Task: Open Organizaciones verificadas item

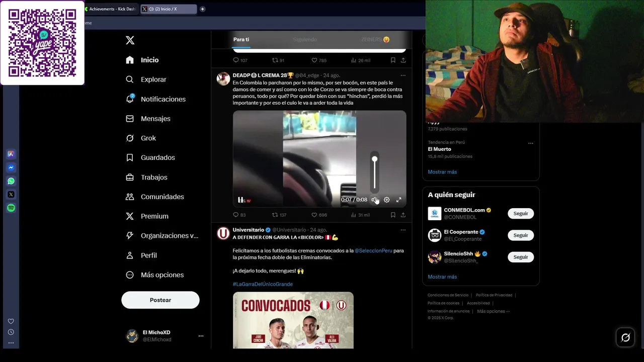Action: pyautogui.click(x=162, y=235)
